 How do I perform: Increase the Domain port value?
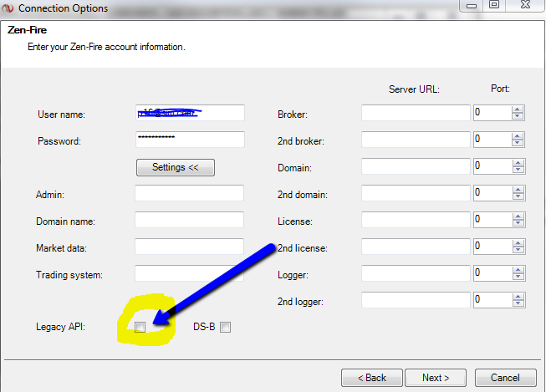coord(518,163)
